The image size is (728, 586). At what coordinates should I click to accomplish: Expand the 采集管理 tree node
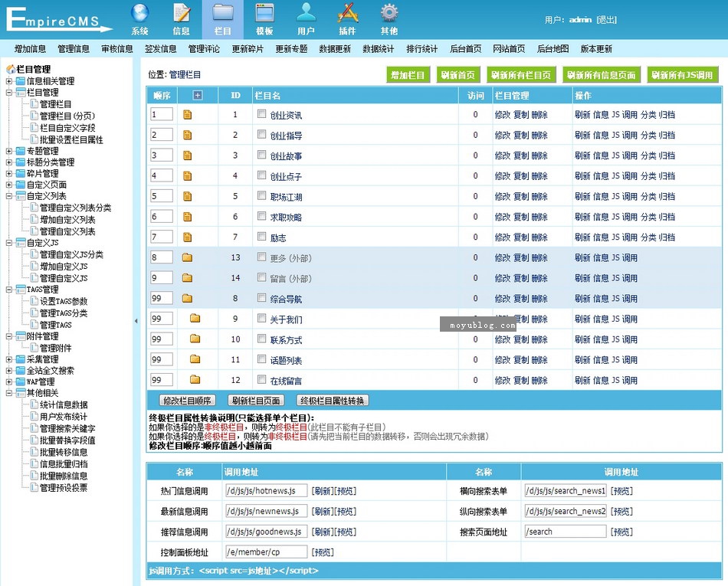click(x=9, y=359)
